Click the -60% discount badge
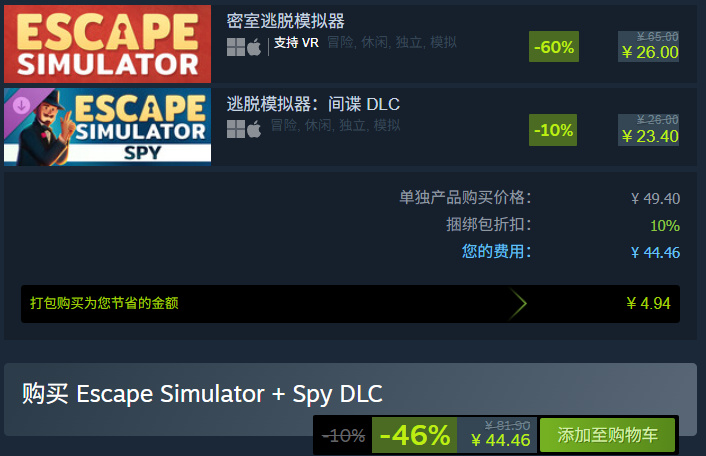Screen dimensions: 706x456 (x=554, y=47)
